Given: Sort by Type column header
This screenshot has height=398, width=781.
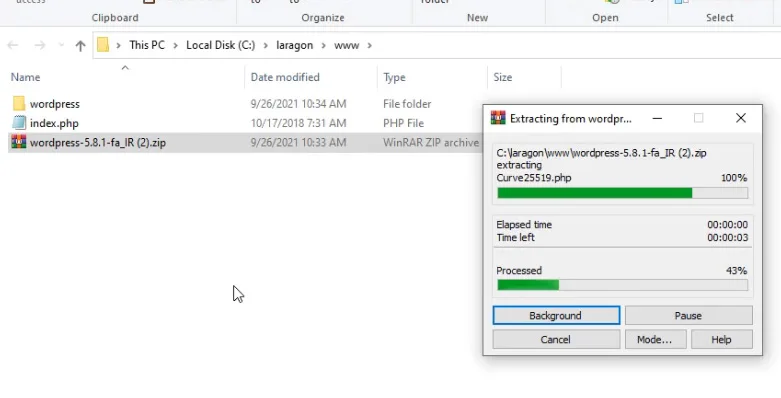Looking at the screenshot, I should pos(394,77).
